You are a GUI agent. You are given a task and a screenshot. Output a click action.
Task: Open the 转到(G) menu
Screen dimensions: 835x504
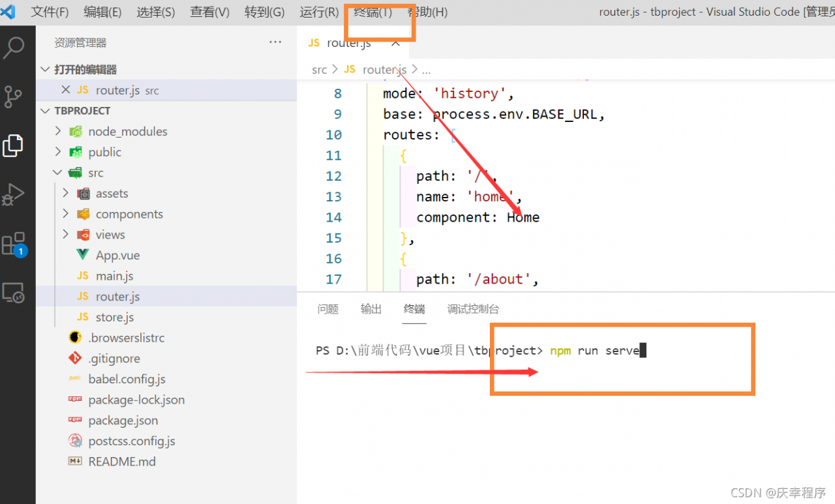(264, 12)
